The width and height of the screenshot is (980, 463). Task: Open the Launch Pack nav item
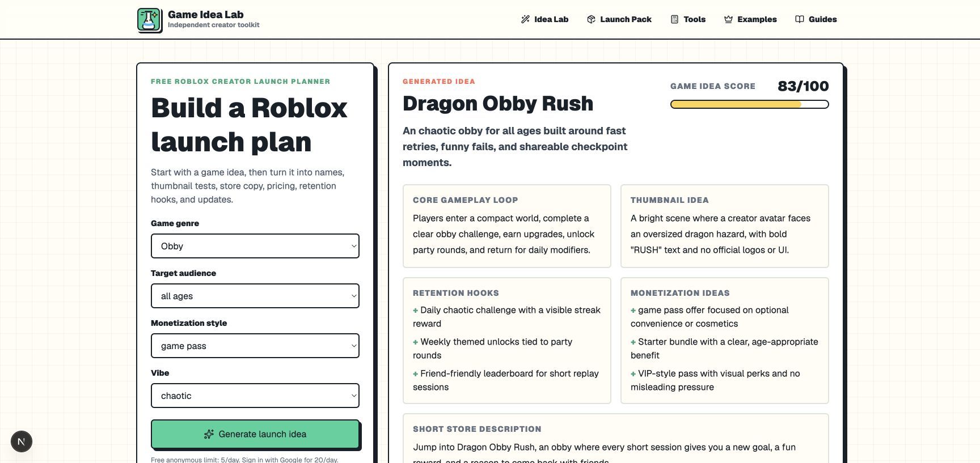619,19
